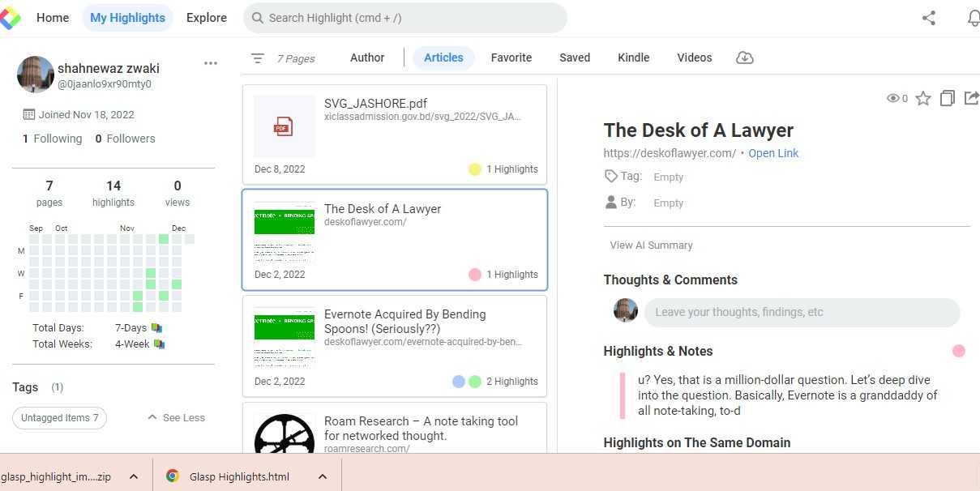
Task: Click the Joined Nov 18, 2022 calendar icon
Action: [28, 114]
